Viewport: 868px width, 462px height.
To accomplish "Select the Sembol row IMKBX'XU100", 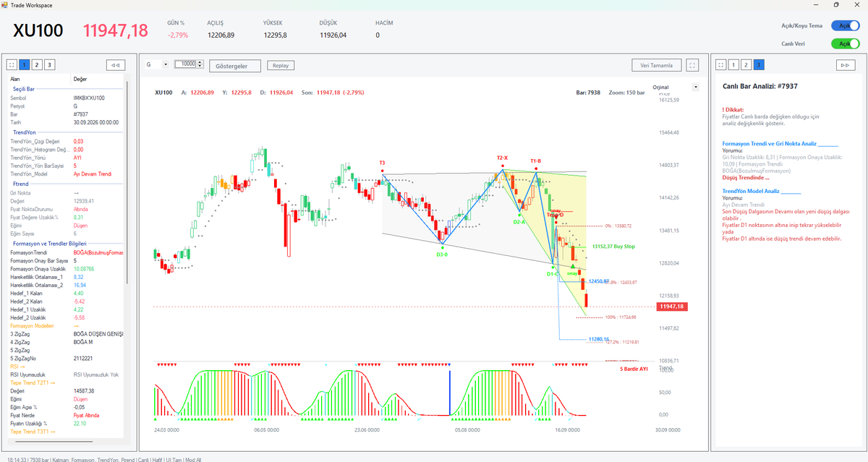I will click(x=66, y=98).
